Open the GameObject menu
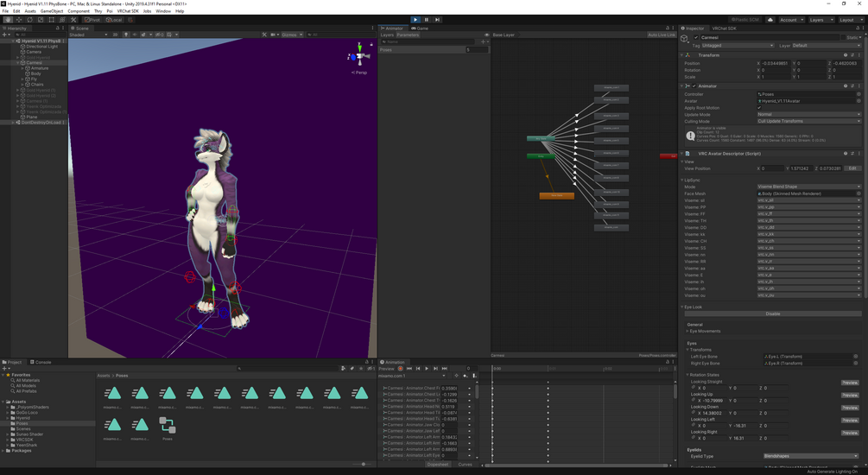 click(x=52, y=11)
